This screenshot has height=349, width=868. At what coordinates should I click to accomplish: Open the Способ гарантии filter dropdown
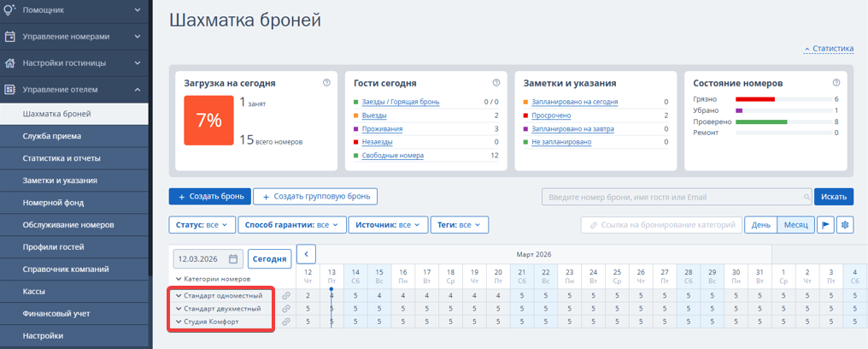[x=291, y=225]
